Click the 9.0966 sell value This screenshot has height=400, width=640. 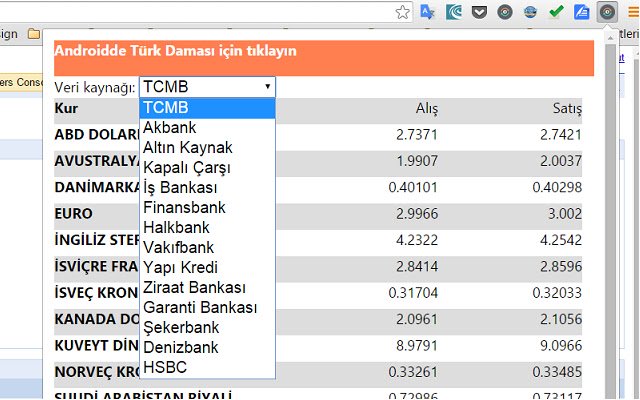[x=561, y=346]
